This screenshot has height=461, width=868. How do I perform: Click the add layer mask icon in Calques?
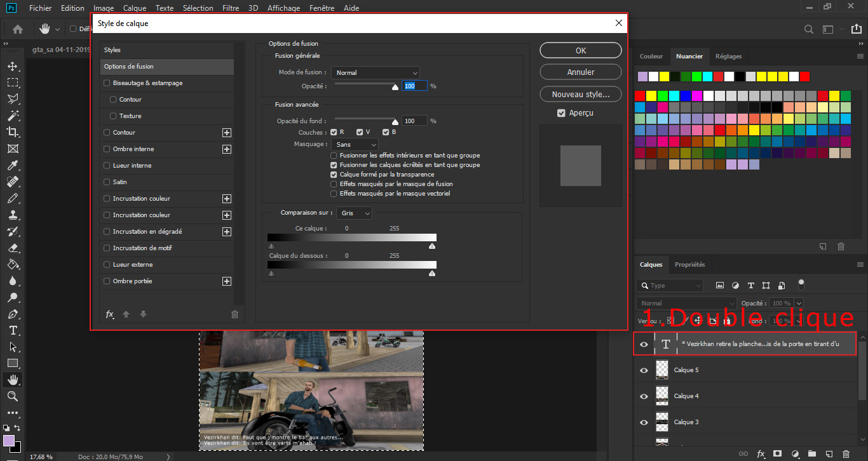click(778, 453)
